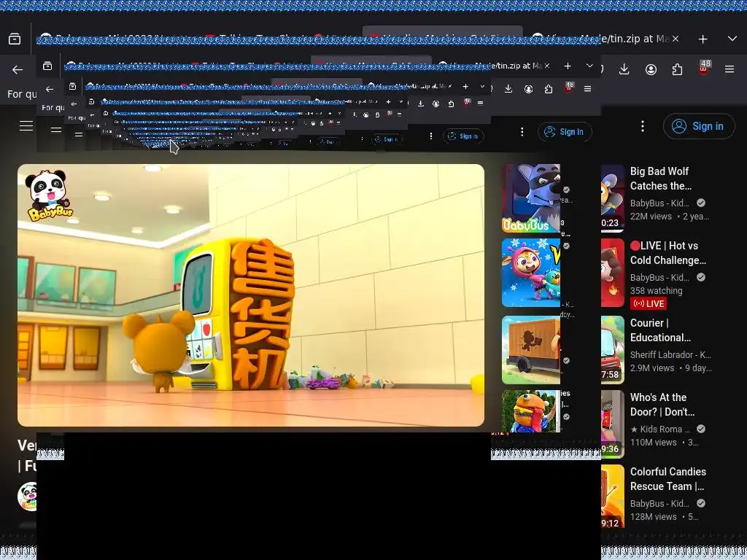The image size is (747, 560).
Task: Expand the list all tabs chevron, outermost window
Action: point(732,39)
